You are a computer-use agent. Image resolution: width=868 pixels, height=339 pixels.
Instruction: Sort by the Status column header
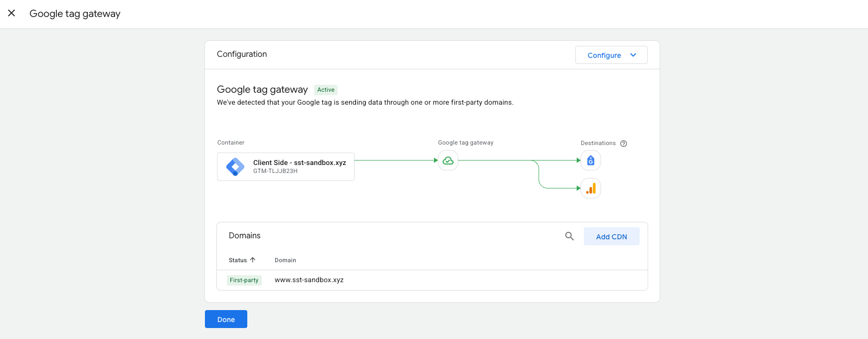click(x=242, y=260)
